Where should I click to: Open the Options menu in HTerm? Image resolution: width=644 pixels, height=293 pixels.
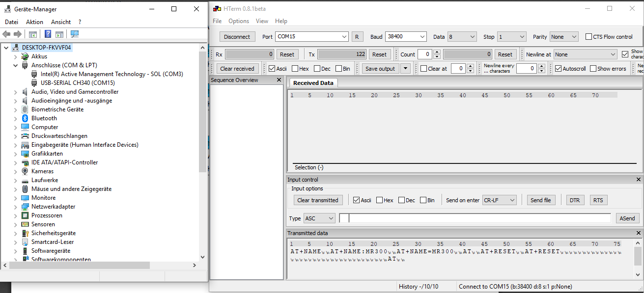pos(239,21)
